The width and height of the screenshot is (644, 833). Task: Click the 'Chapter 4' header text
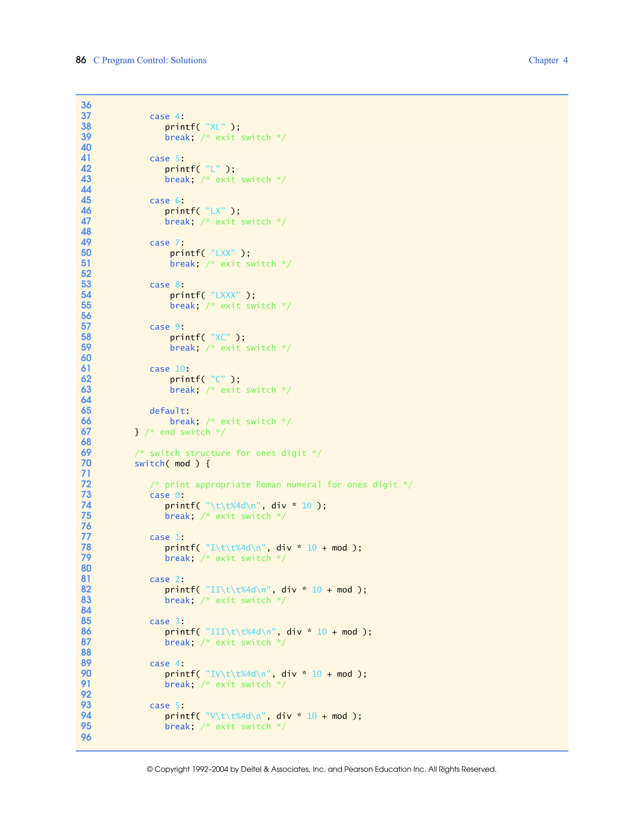coord(548,60)
